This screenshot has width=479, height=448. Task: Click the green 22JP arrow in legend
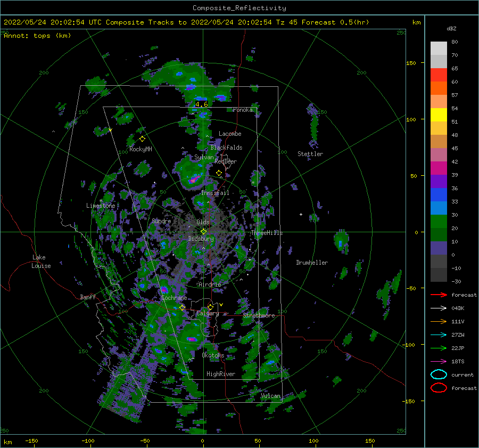pos(439,348)
